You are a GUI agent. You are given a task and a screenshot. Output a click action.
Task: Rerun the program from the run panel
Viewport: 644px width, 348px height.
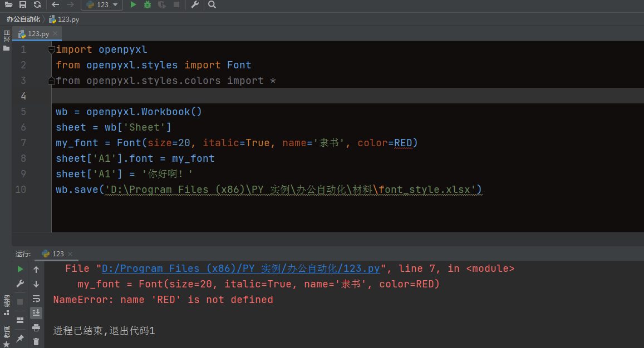pyautogui.click(x=20, y=269)
